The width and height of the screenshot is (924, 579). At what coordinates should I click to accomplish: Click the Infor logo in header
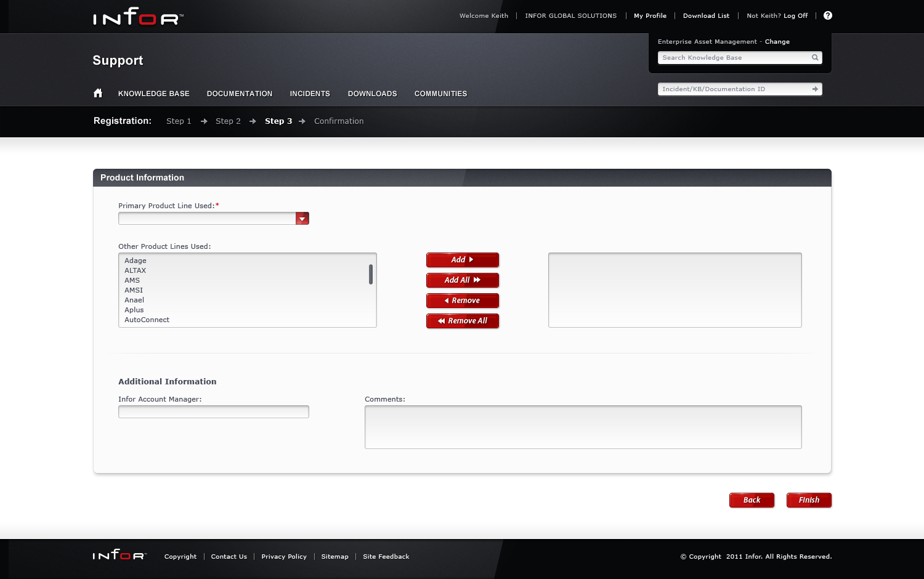139,17
